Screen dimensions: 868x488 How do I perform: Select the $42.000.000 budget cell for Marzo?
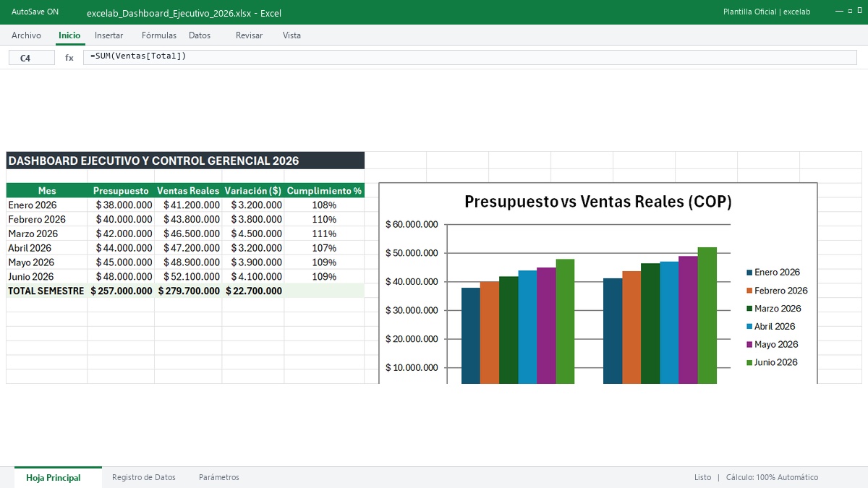point(121,234)
